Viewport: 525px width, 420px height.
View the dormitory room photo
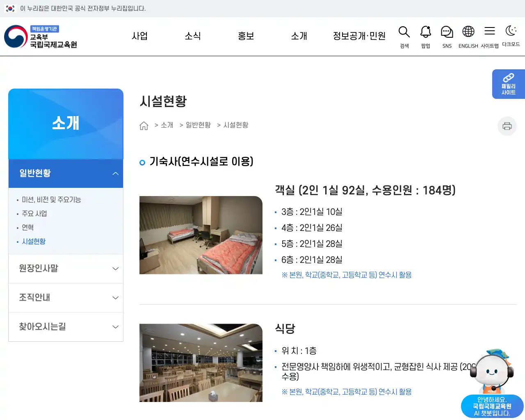pos(201,235)
